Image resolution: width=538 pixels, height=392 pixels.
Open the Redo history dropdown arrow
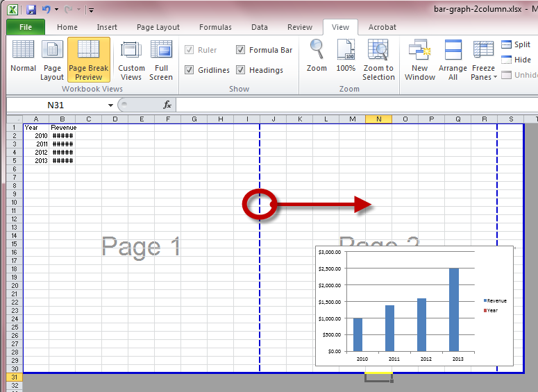[78, 10]
